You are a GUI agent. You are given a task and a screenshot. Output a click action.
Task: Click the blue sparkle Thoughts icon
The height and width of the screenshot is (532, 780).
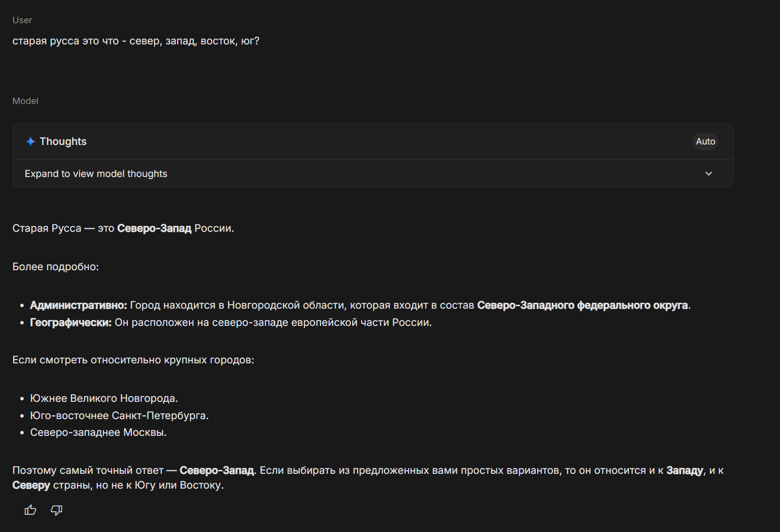click(31, 142)
